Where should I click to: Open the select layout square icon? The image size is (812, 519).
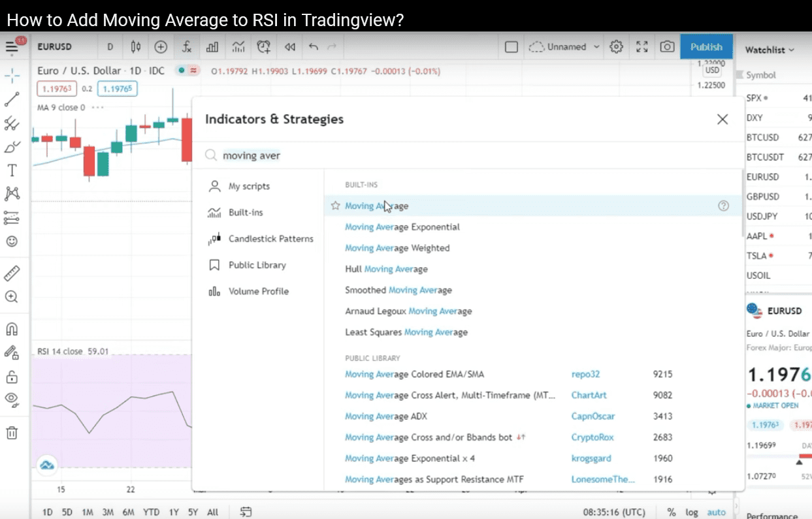point(512,47)
